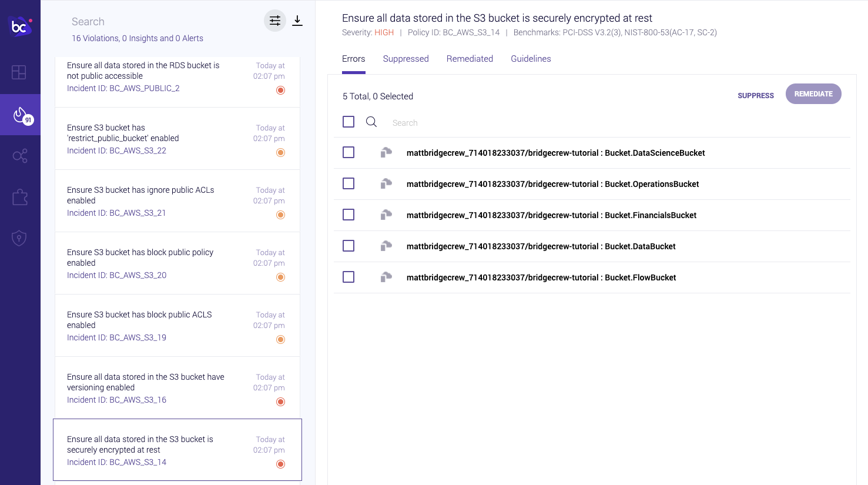Click the Bucket.DataScienceBucket resource name
The width and height of the screenshot is (868, 485).
click(555, 153)
